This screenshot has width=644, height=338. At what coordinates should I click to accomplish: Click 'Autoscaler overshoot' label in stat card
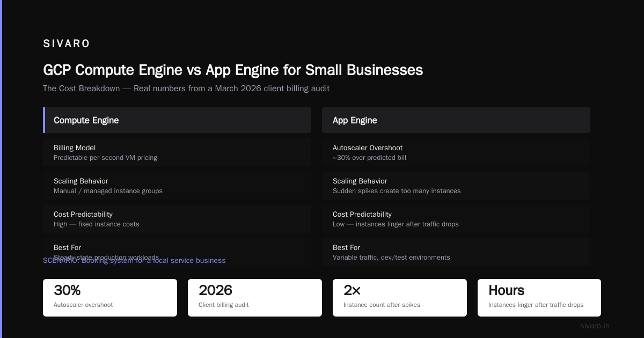(x=83, y=305)
